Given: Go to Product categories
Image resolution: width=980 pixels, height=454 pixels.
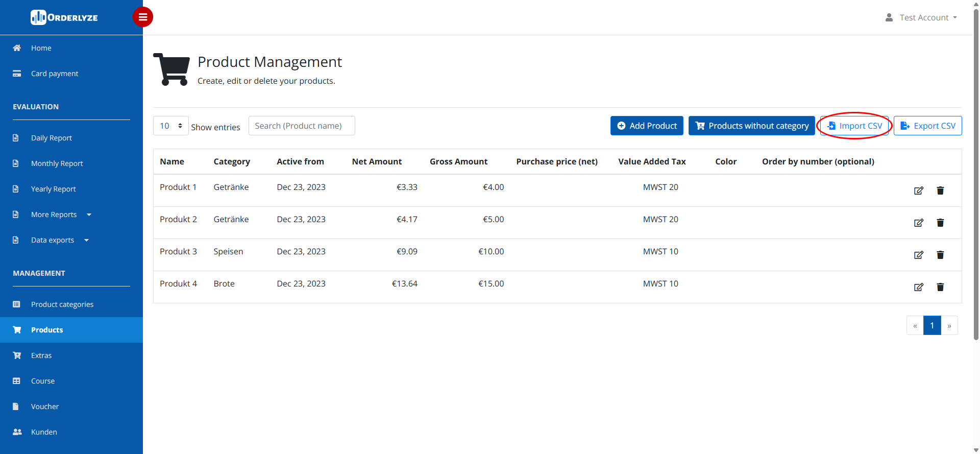Looking at the screenshot, I should click(x=62, y=304).
